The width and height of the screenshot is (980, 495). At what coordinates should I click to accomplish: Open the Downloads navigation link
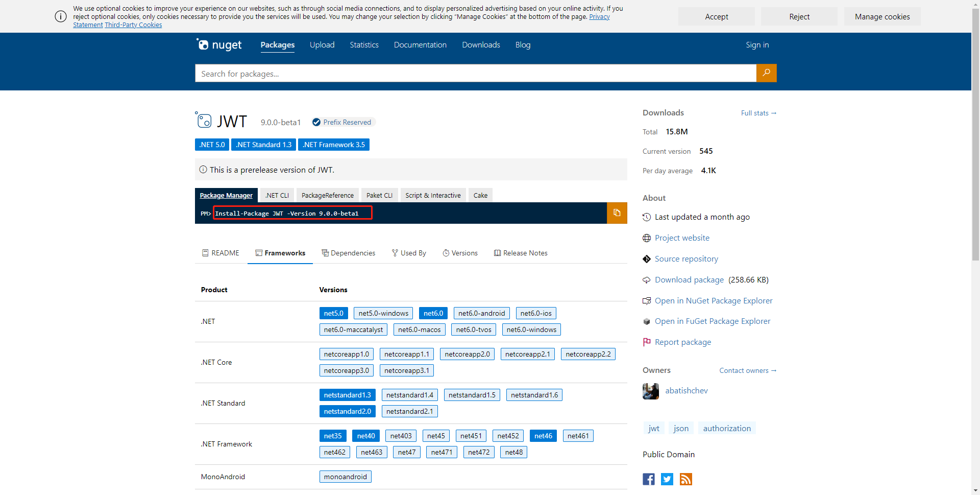(x=481, y=45)
